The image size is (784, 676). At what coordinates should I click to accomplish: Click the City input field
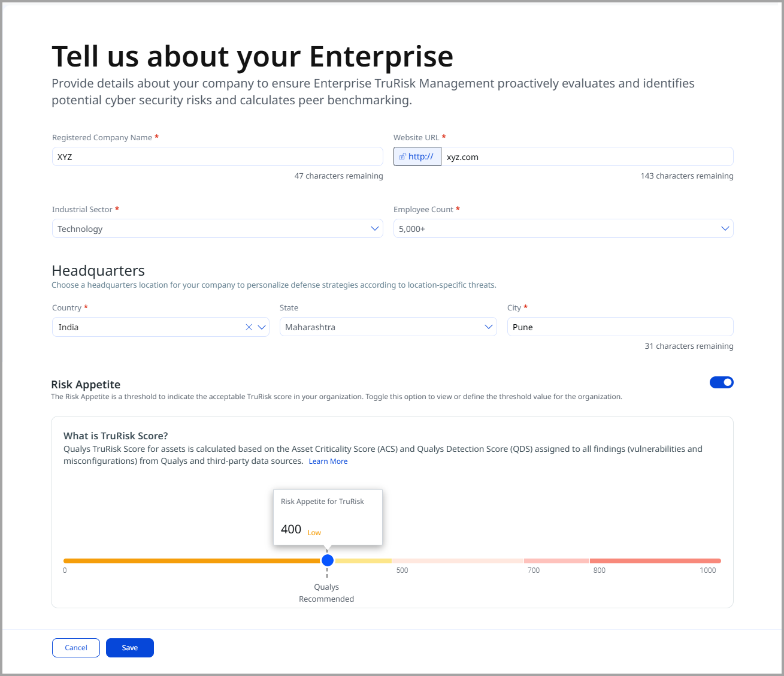point(620,327)
